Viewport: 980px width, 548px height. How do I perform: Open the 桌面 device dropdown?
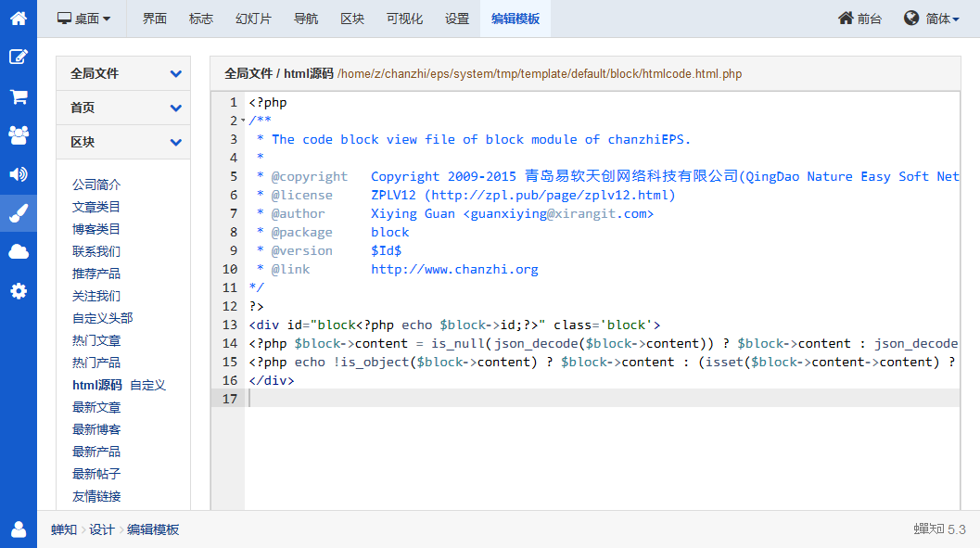click(83, 19)
